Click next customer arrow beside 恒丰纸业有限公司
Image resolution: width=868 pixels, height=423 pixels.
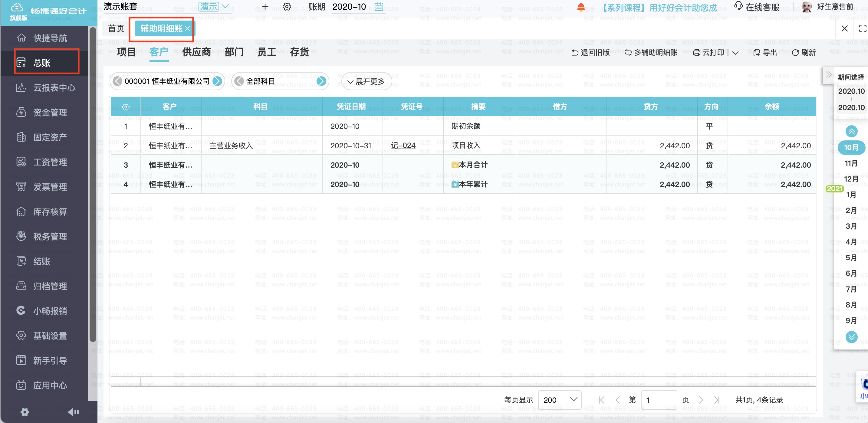[218, 81]
